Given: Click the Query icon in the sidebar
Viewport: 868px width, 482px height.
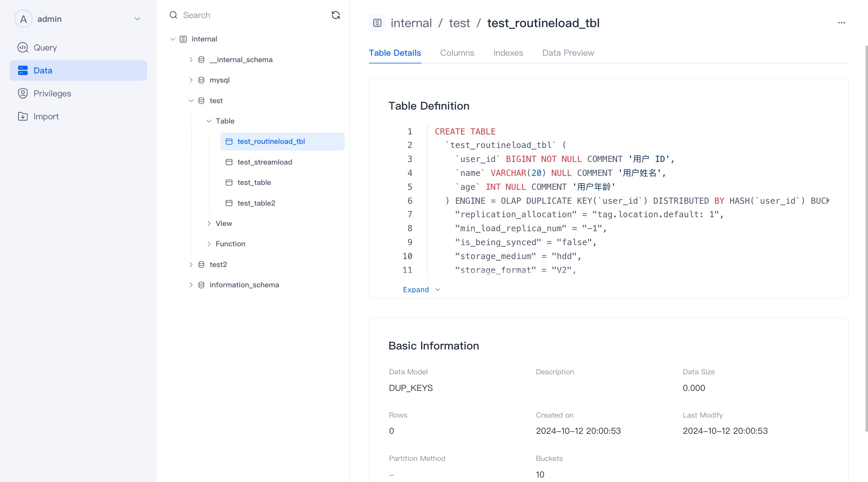Looking at the screenshot, I should click(x=23, y=47).
